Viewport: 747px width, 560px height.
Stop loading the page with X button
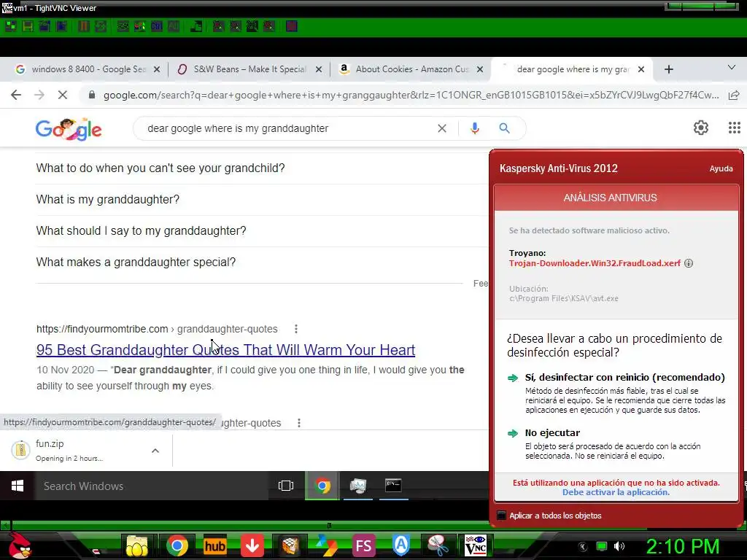pyautogui.click(x=63, y=95)
